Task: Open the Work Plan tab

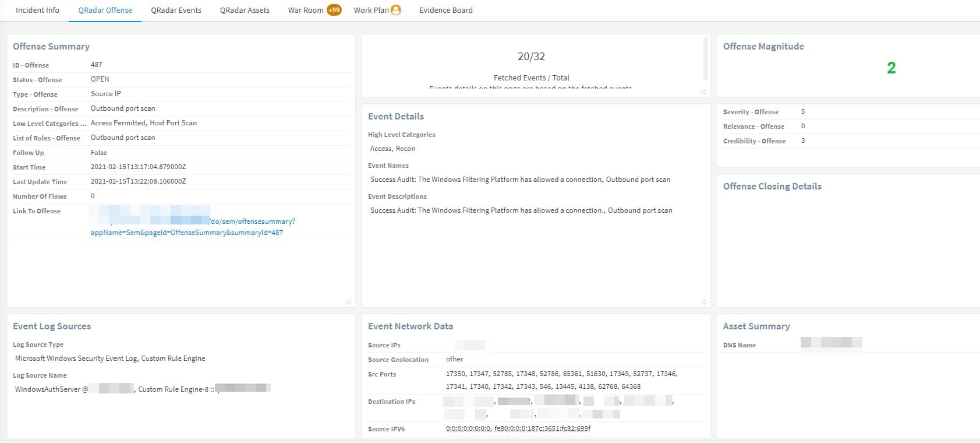Action: pyautogui.click(x=371, y=10)
